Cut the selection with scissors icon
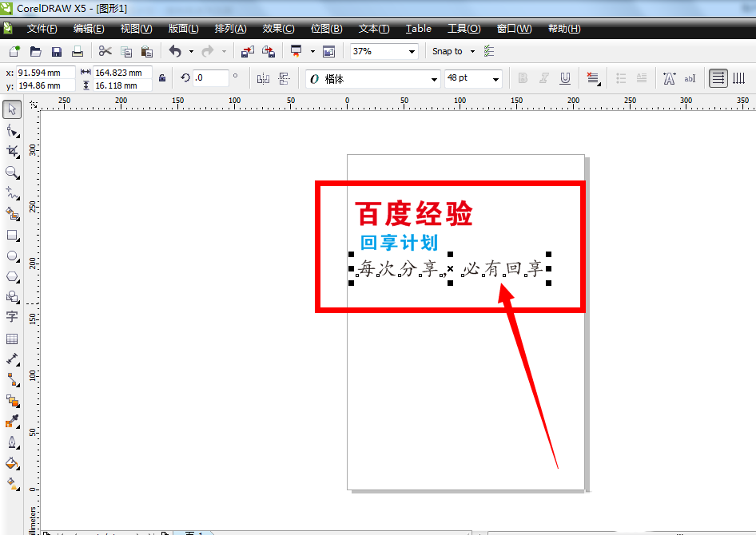Image resolution: width=756 pixels, height=535 pixels. (x=105, y=51)
